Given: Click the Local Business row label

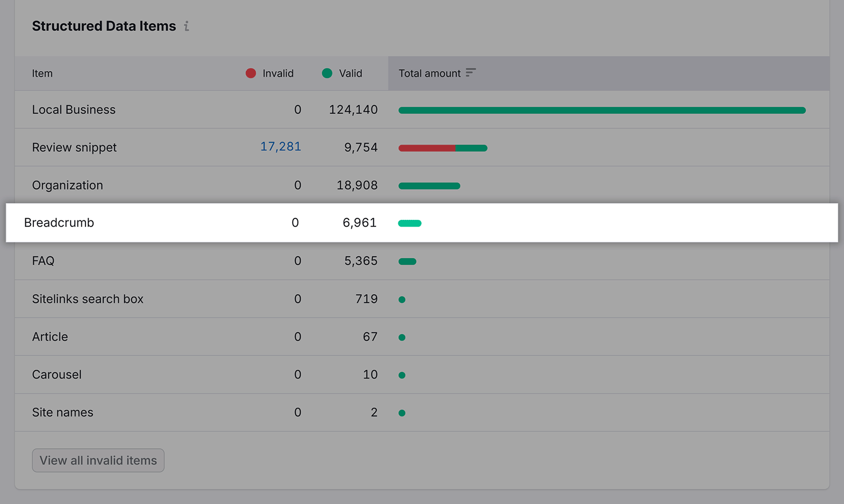Looking at the screenshot, I should [74, 110].
